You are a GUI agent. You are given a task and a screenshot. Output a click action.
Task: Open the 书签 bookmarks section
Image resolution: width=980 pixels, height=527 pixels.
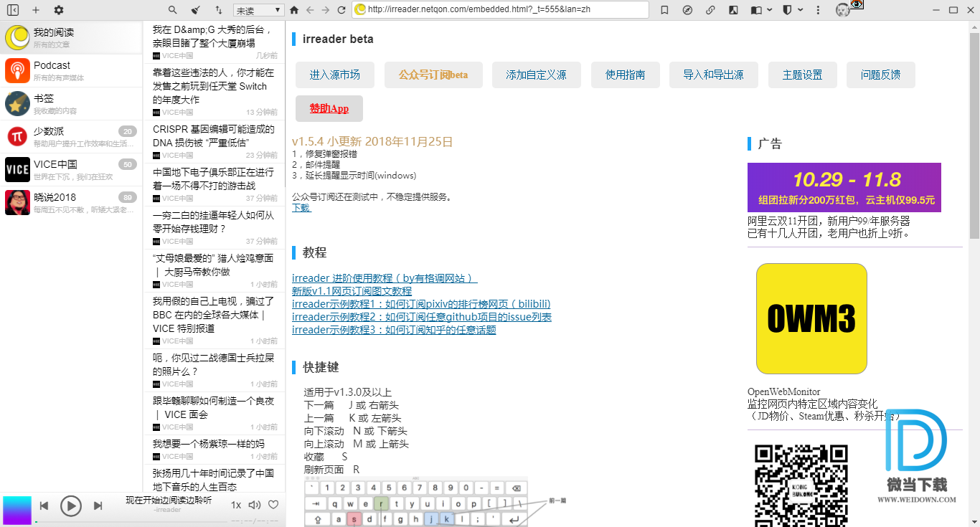(x=72, y=103)
